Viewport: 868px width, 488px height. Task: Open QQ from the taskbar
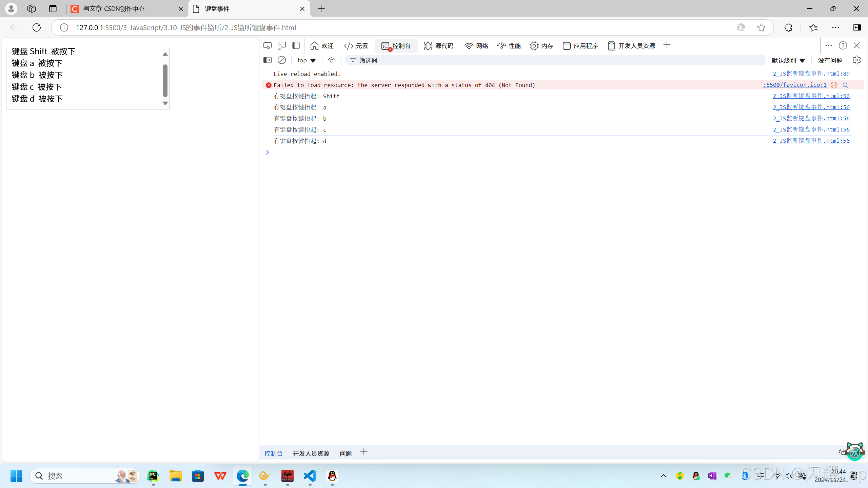tap(332, 476)
